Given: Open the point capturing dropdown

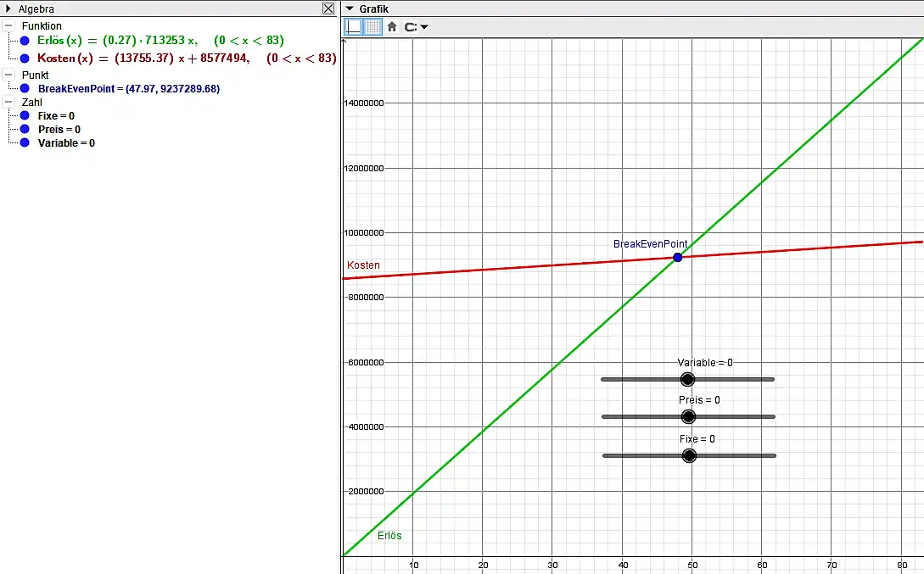Looking at the screenshot, I should tap(417, 27).
